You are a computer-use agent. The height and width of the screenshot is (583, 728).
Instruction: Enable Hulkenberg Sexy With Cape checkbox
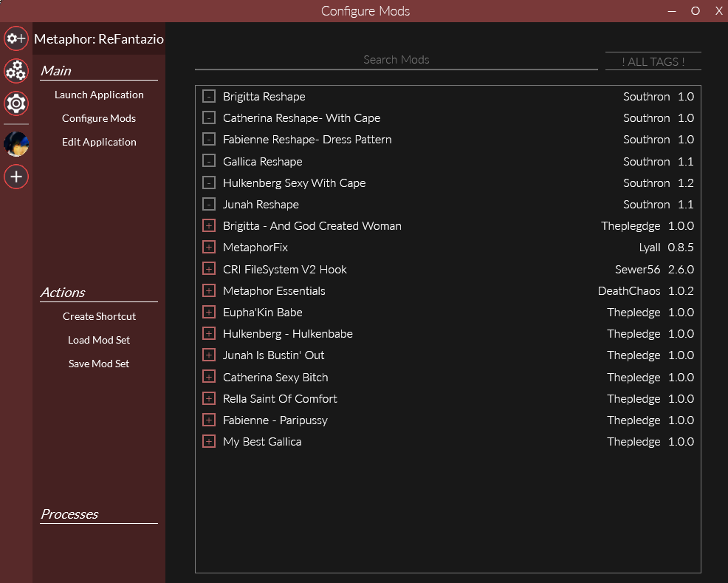[209, 183]
